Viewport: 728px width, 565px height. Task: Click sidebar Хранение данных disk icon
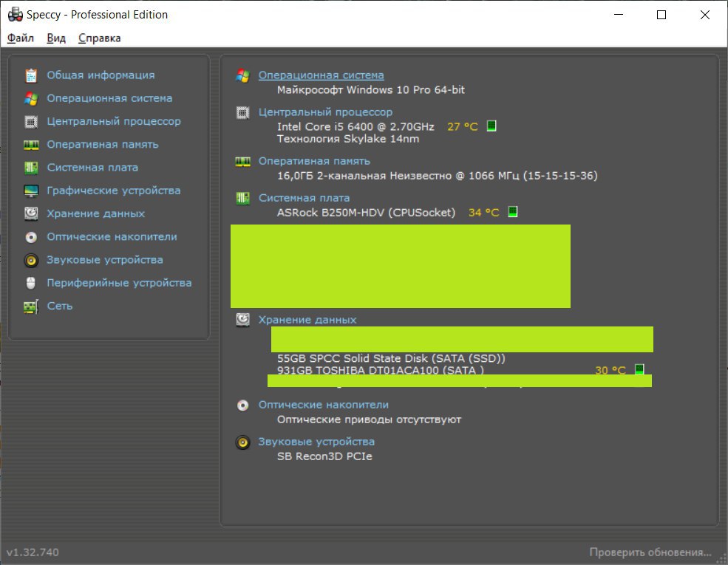[31, 214]
